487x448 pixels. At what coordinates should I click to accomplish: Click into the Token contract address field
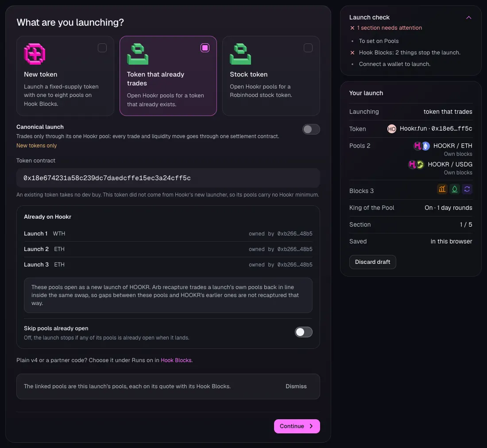[x=168, y=178]
